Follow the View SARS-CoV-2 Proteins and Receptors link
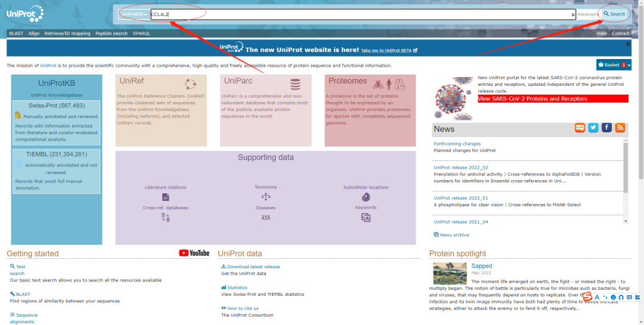The width and height of the screenshot is (644, 325). (532, 99)
